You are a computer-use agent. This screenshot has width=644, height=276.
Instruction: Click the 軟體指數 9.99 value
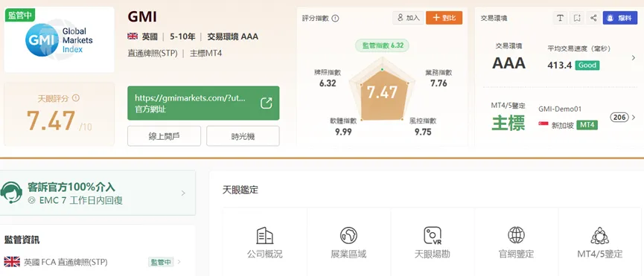(343, 132)
